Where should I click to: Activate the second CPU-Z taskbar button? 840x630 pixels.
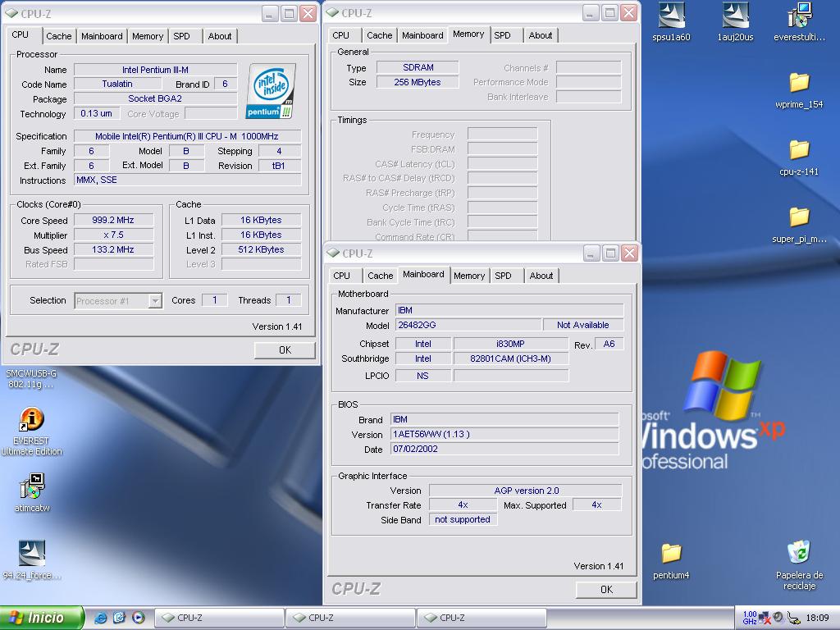[350, 618]
